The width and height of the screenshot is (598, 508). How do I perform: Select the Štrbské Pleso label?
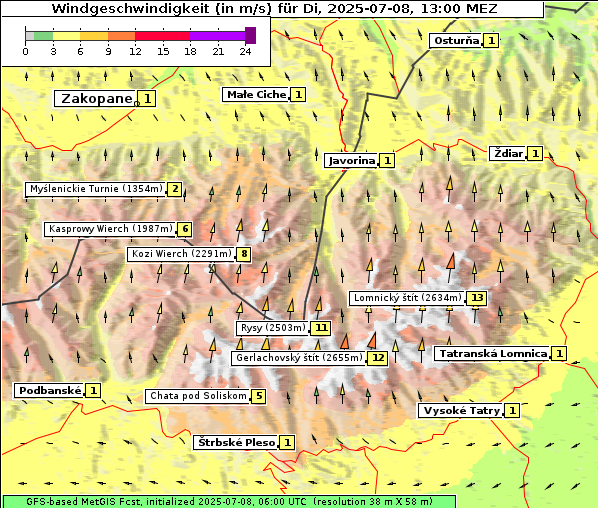click(236, 443)
